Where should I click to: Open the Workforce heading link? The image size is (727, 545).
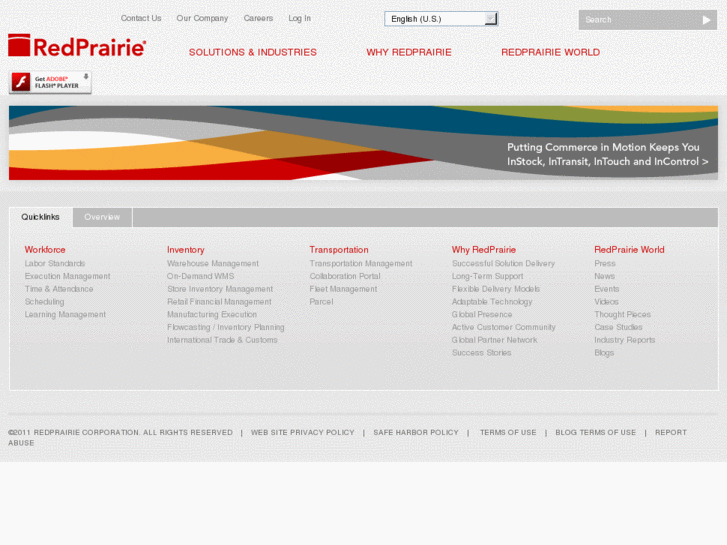45,250
